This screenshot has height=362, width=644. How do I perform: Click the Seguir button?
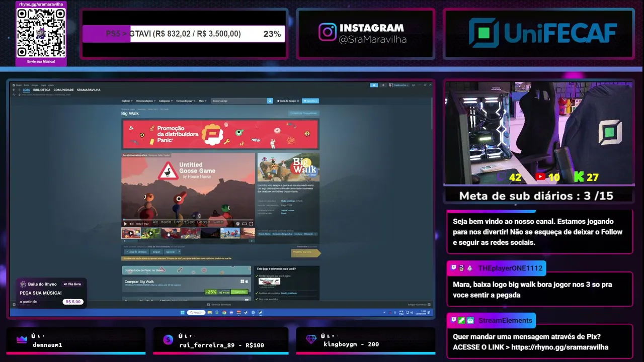(156, 252)
